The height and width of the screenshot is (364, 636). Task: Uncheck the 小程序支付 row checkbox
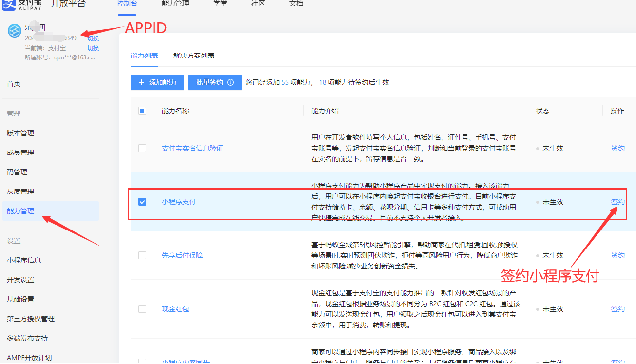click(x=142, y=202)
